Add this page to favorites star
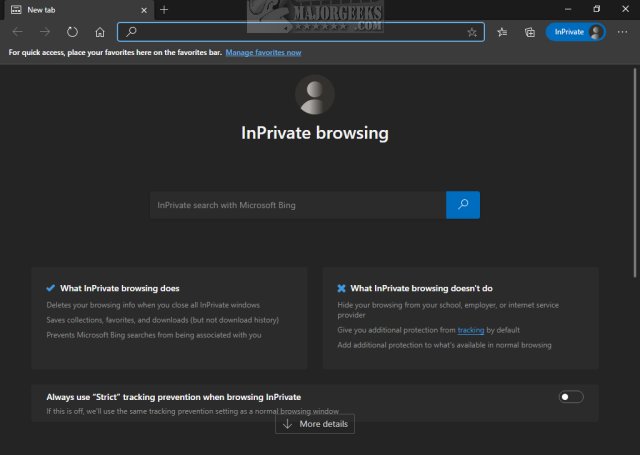 (472, 32)
